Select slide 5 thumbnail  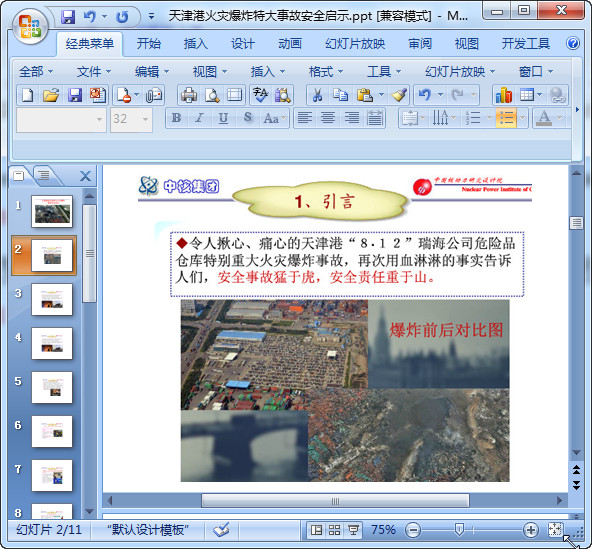coord(52,388)
